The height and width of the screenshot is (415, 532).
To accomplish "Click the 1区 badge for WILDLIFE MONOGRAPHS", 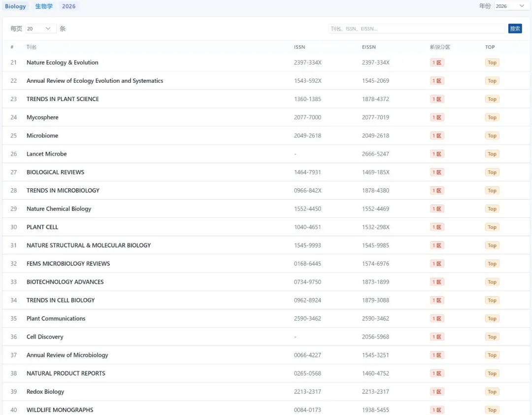I will coord(437,410).
